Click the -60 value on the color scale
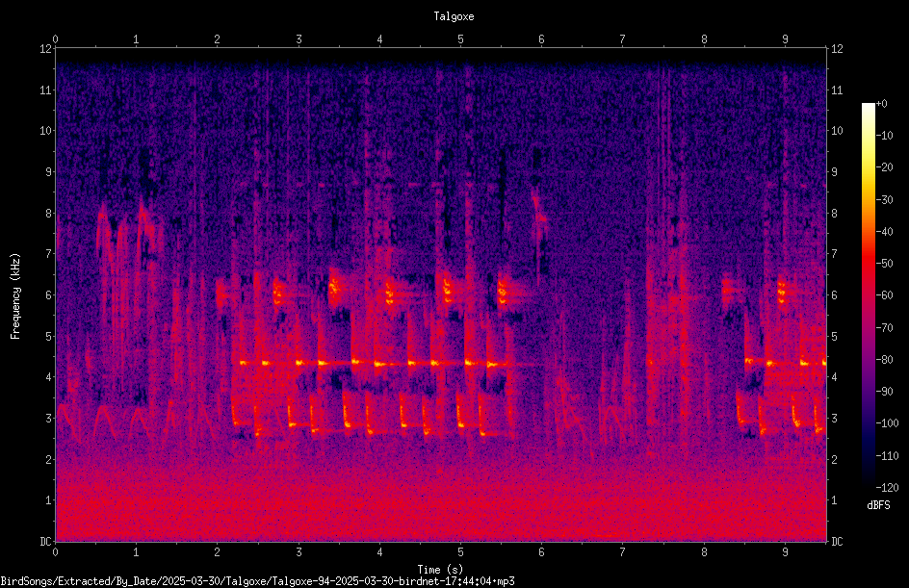909x588 pixels. pyautogui.click(x=884, y=295)
